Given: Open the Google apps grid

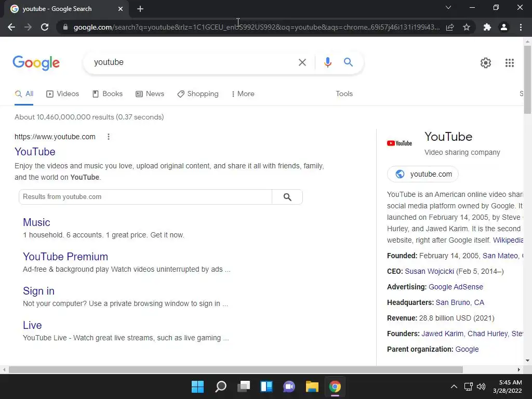Looking at the screenshot, I should click(x=509, y=63).
